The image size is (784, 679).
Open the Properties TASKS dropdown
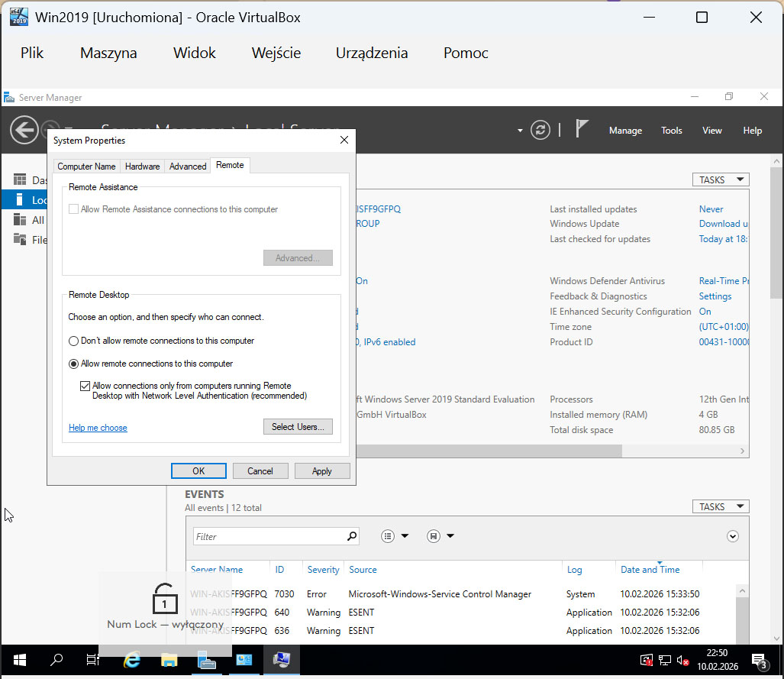tap(720, 179)
